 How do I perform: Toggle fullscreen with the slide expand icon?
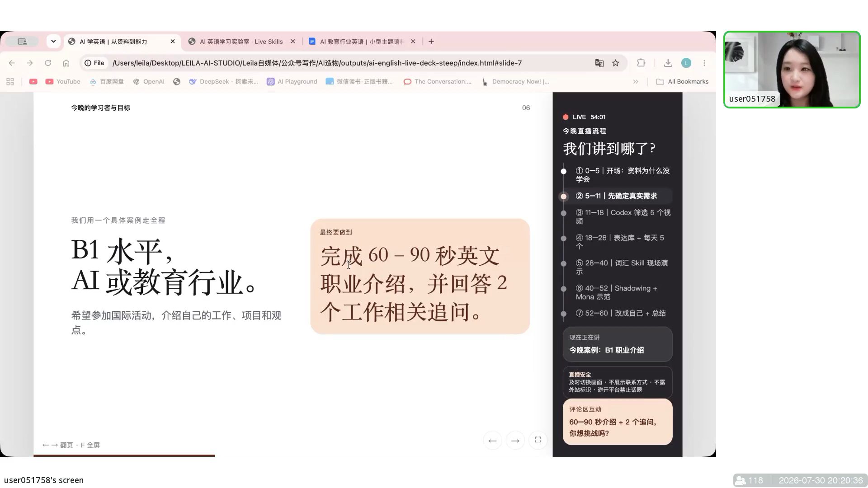click(538, 440)
